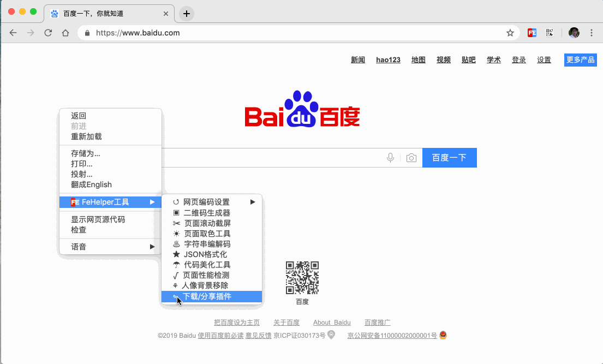Choose 翻成English in context menu

[110, 184]
